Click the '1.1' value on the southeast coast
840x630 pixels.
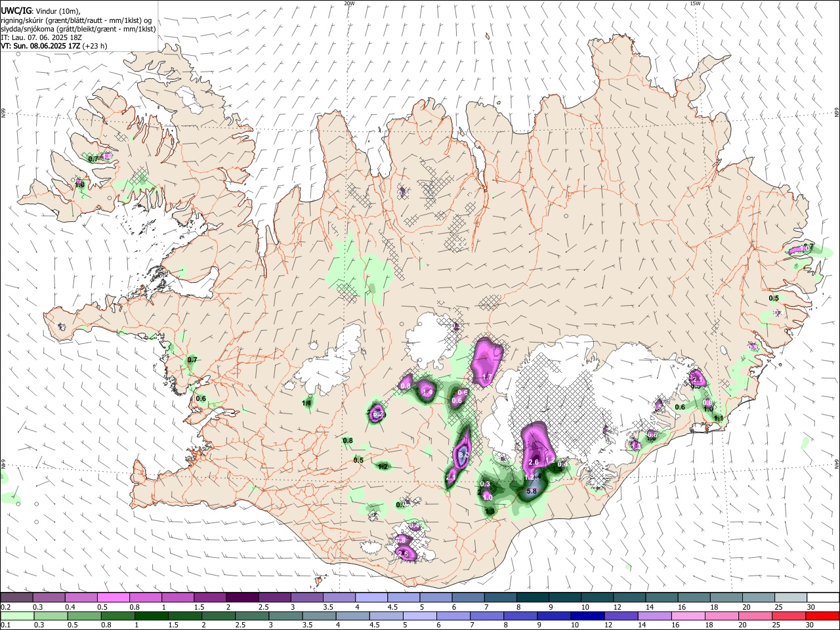pyautogui.click(x=718, y=418)
